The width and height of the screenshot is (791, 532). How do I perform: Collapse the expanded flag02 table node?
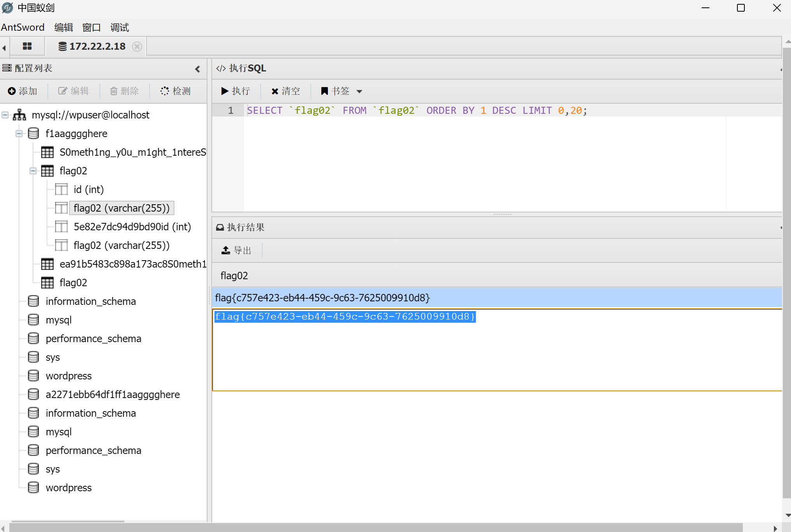33,171
